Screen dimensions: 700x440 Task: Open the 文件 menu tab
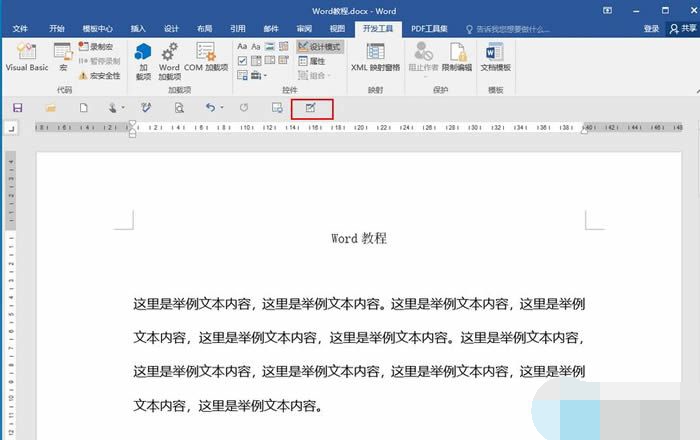(20, 29)
